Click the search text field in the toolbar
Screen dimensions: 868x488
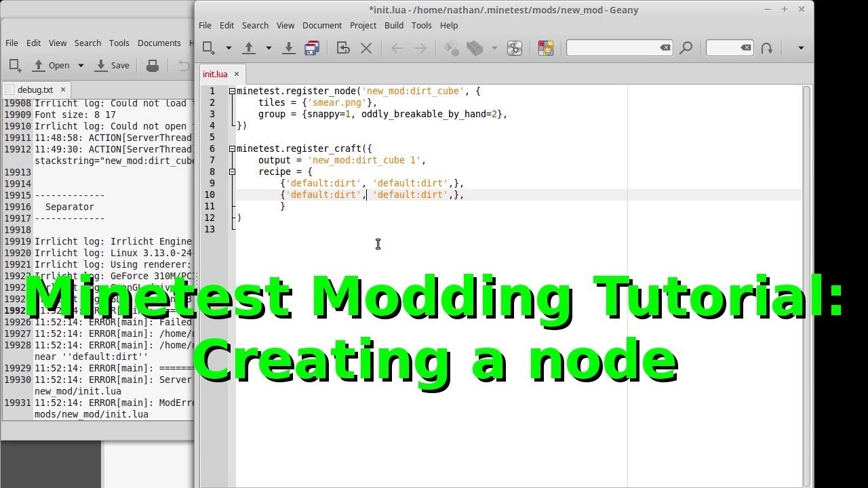tap(612, 48)
